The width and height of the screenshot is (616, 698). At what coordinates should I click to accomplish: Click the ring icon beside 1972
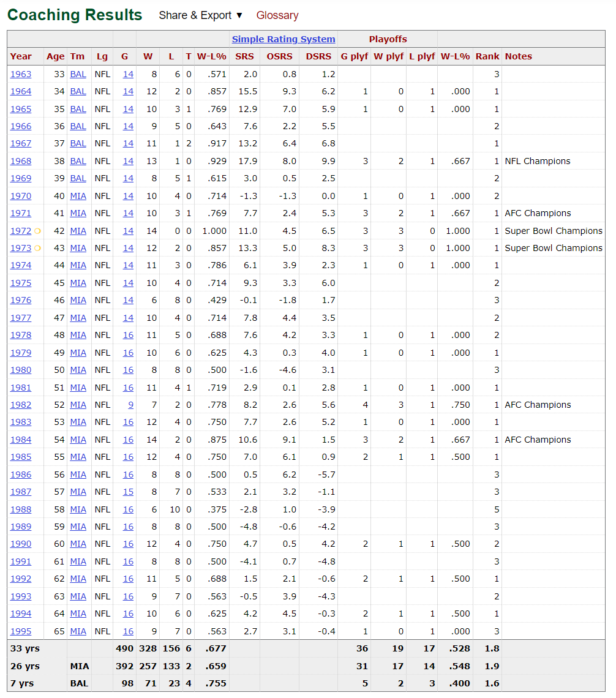point(37,231)
